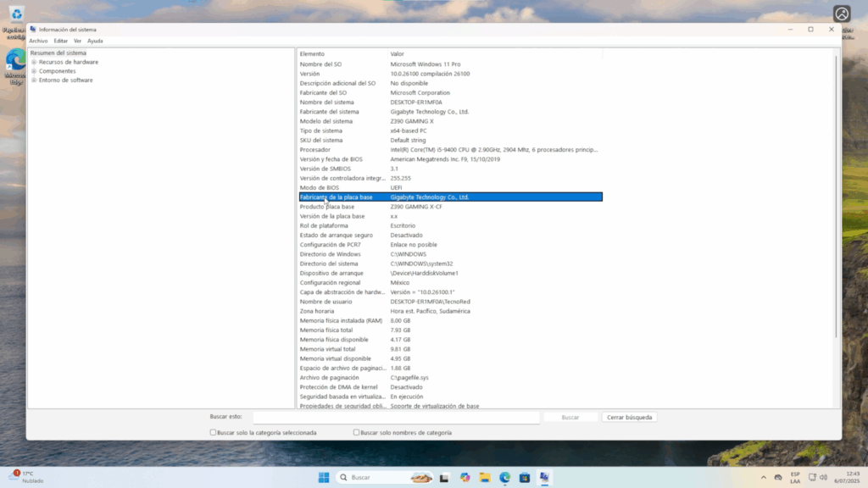Expand 'Componentes' tree node
The width and height of the screenshot is (868, 488).
(x=34, y=71)
